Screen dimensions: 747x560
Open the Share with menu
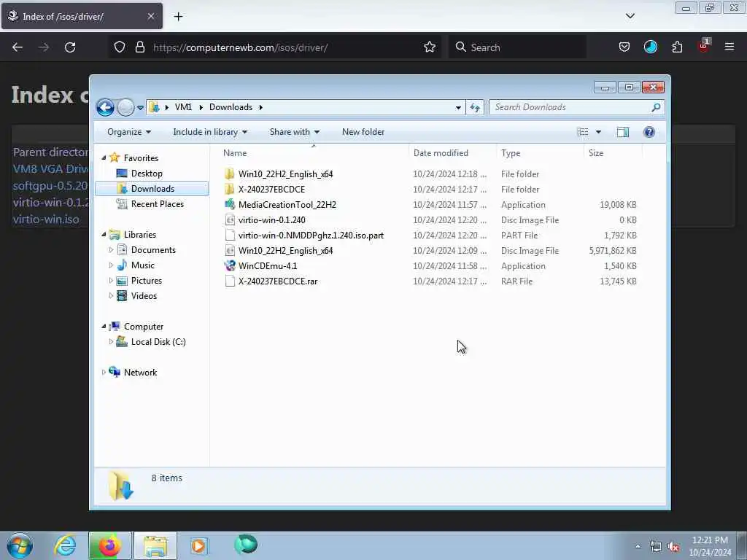pyautogui.click(x=295, y=132)
